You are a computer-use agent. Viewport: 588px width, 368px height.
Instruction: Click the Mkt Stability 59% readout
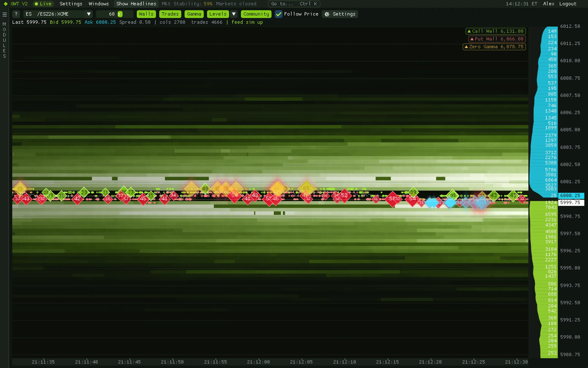187,4
